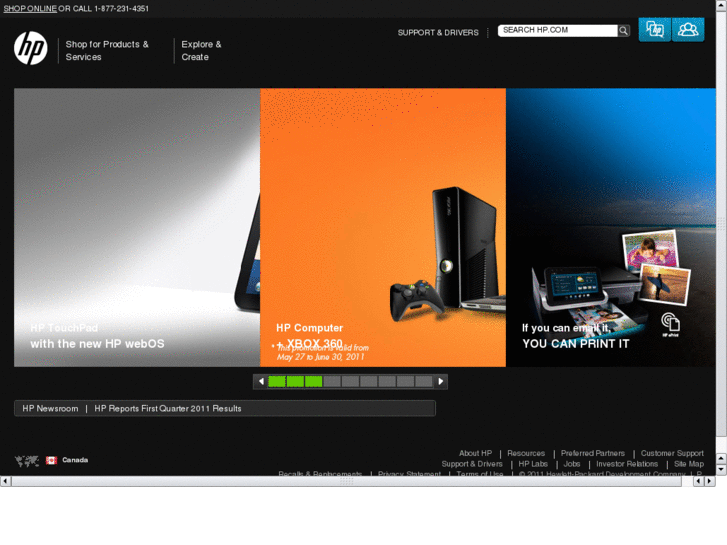Go to next carousel slide arrow
Image resolution: width=727 pixels, height=545 pixels.
(x=440, y=382)
